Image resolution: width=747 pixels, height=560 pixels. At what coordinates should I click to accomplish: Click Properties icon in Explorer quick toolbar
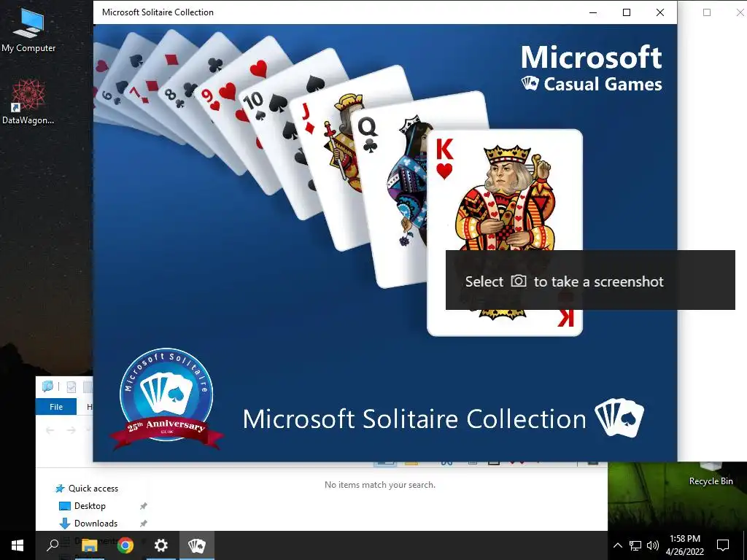click(71, 386)
